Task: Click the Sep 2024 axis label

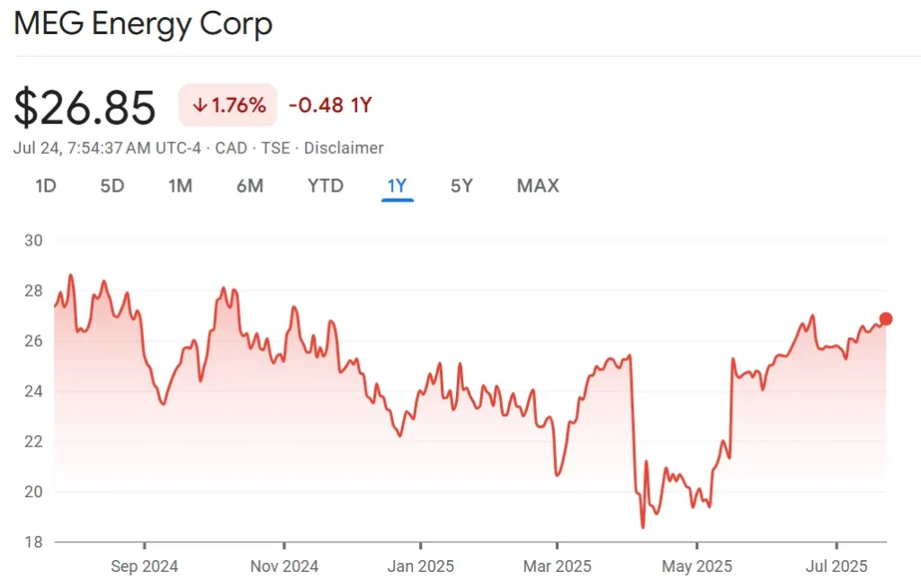Action: pos(145,566)
